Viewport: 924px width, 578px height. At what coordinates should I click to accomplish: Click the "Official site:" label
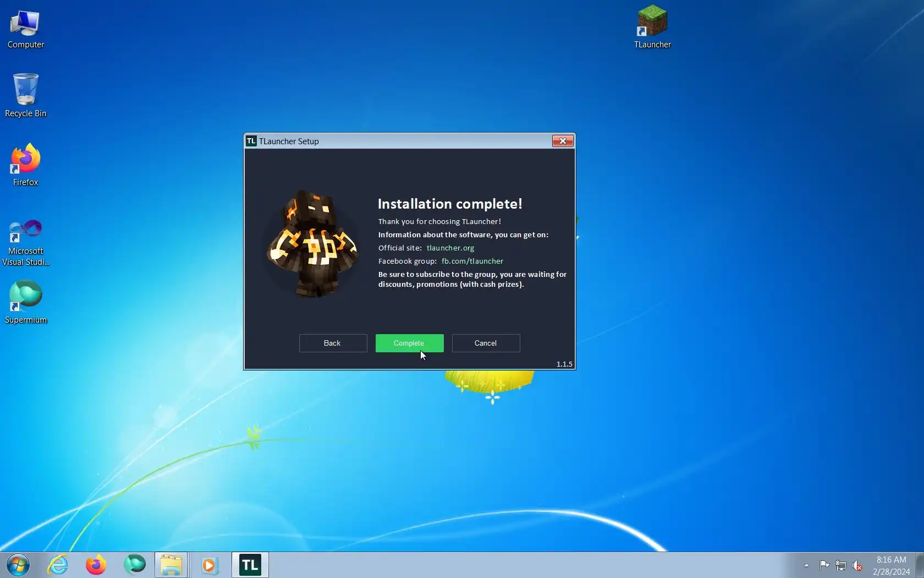[x=400, y=248]
